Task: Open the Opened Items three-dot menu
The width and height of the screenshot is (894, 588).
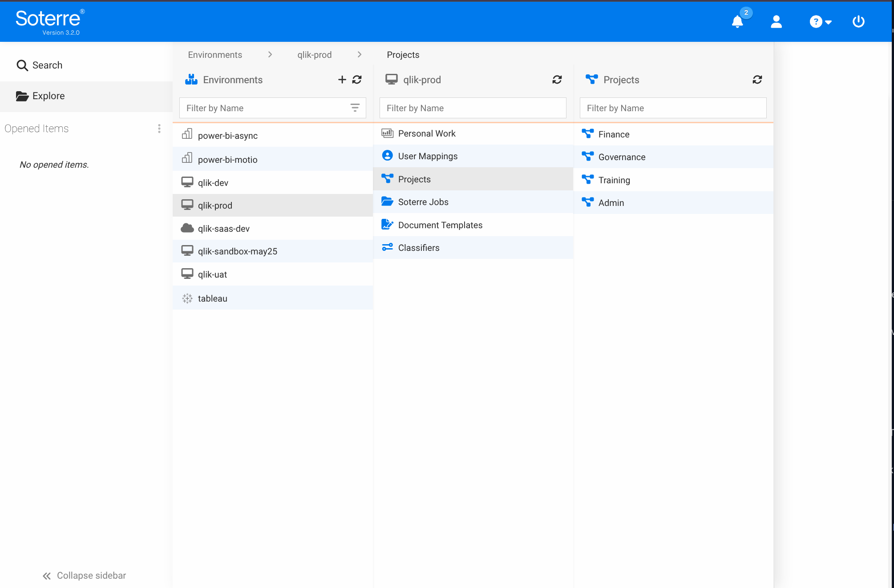Action: click(159, 129)
